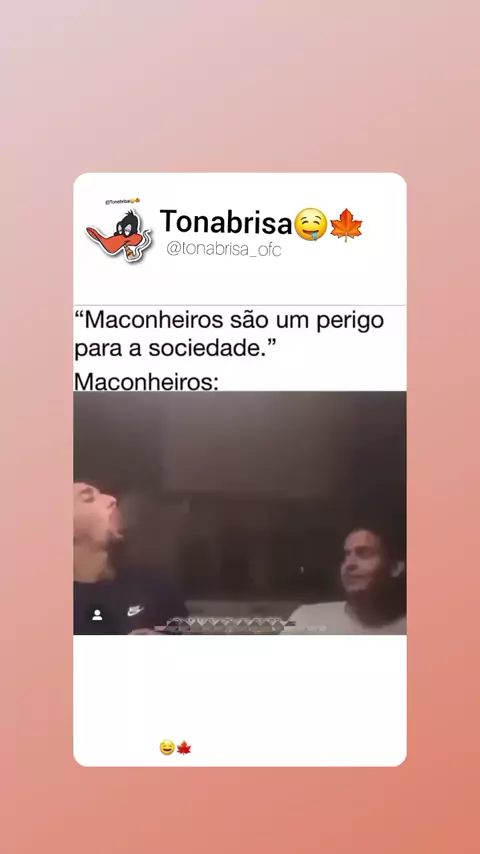The image size is (480, 854).
Task: Tap the "Maconheiros são um perigo" quote line
Action: pos(229,320)
